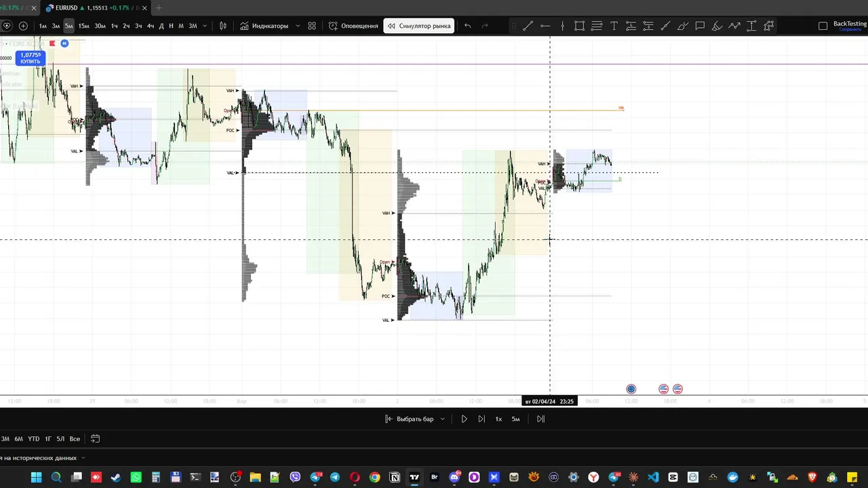Open the Индикаторы dialog
Screen dimensions: 868x488
(264, 26)
